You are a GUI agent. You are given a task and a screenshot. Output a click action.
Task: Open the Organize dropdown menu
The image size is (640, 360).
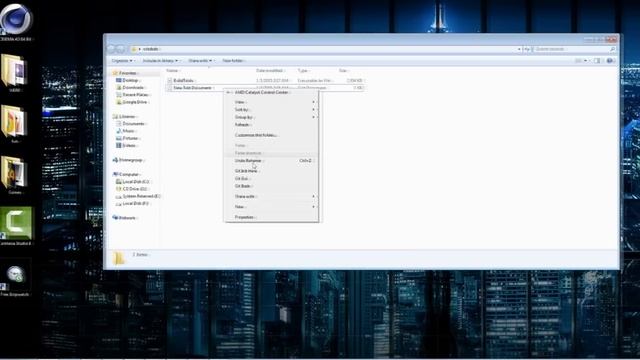[x=122, y=61]
